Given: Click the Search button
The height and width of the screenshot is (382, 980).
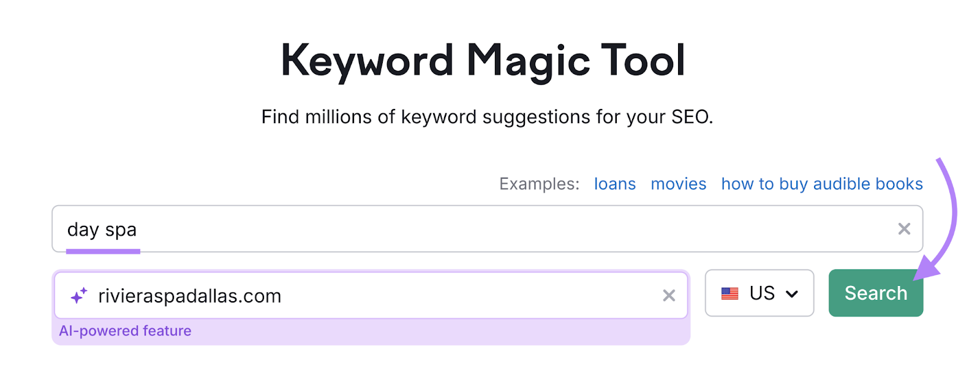Looking at the screenshot, I should click(875, 293).
